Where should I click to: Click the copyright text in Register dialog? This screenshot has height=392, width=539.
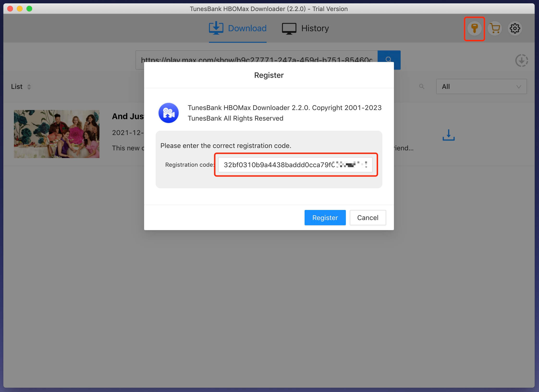tap(285, 113)
